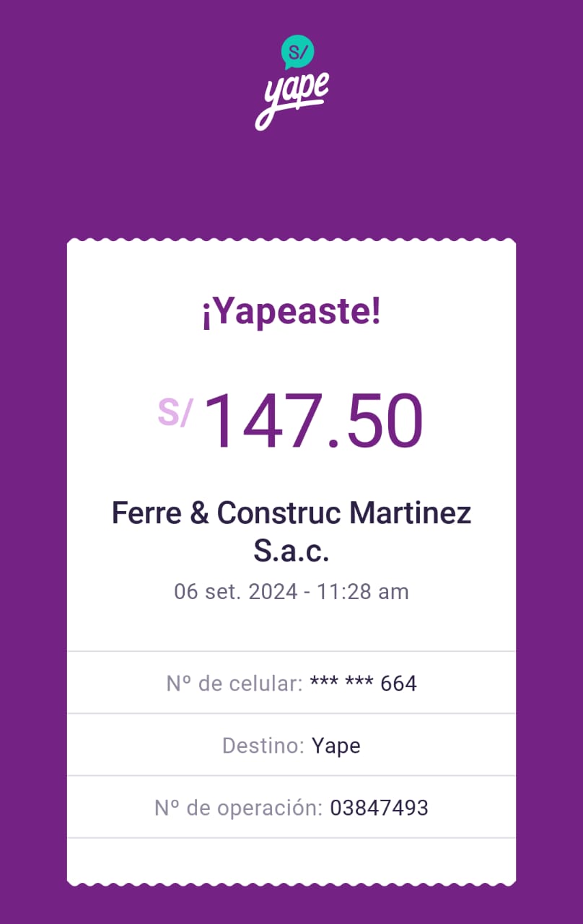Click the pink S/ currency symbol

pos(175,412)
